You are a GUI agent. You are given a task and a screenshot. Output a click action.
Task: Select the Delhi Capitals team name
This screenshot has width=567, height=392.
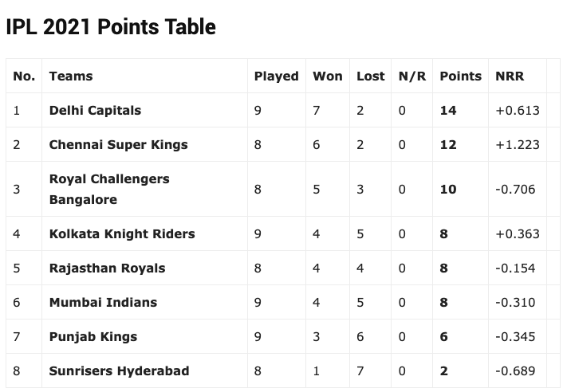(95, 110)
